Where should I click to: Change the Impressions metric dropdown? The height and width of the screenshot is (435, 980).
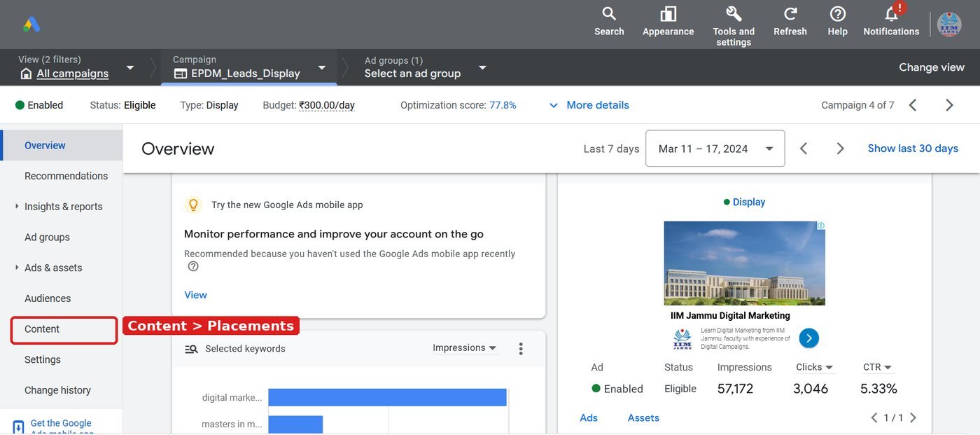[x=465, y=348]
